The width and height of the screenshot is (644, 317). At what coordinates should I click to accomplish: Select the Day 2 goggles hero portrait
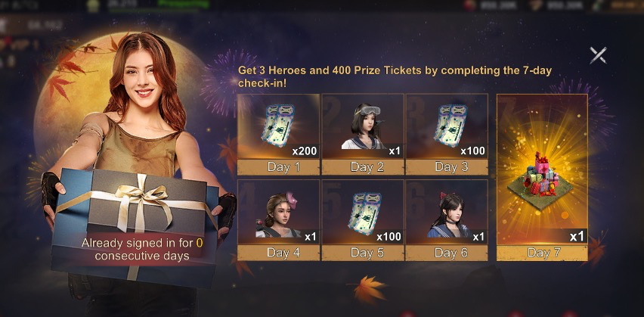[363, 126]
